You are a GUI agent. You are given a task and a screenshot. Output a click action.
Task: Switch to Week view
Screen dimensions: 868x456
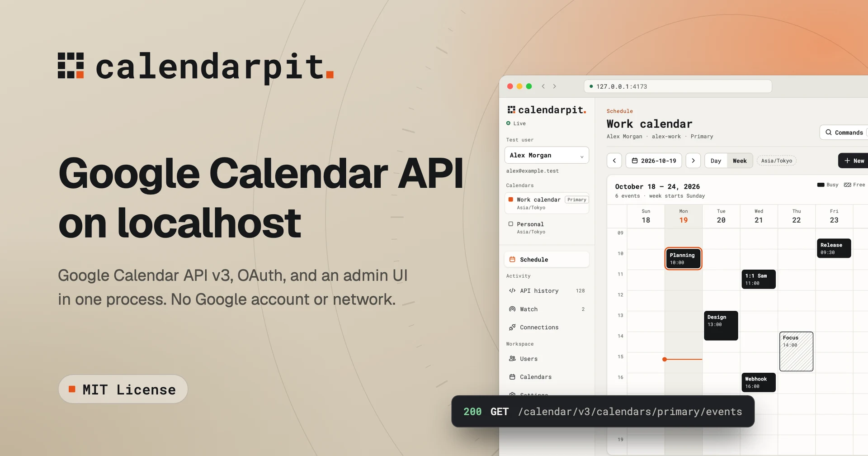pos(740,161)
